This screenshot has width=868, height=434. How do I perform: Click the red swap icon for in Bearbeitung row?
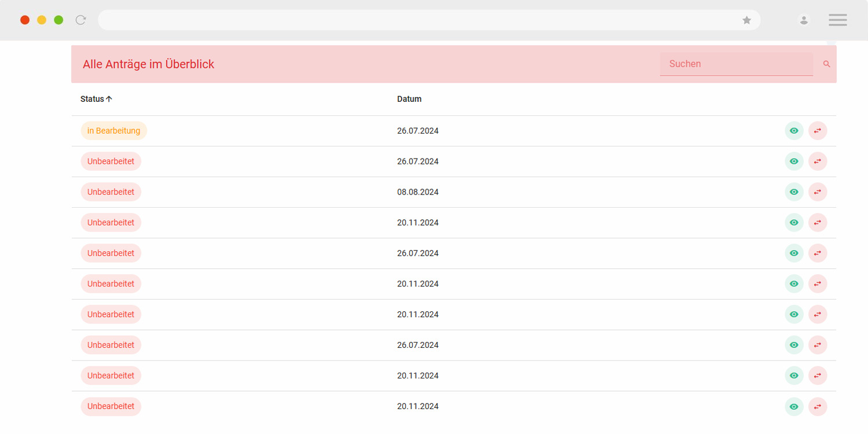tap(818, 131)
